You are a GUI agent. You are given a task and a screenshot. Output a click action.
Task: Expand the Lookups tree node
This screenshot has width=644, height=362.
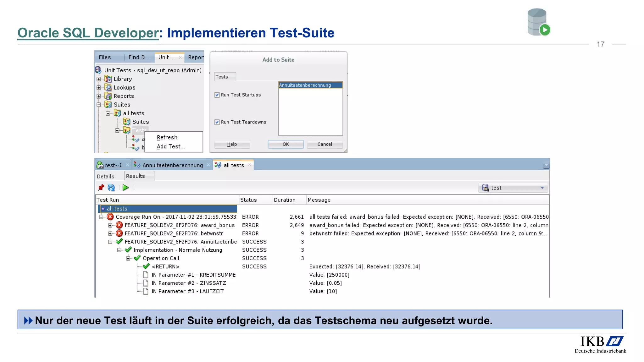99,87
